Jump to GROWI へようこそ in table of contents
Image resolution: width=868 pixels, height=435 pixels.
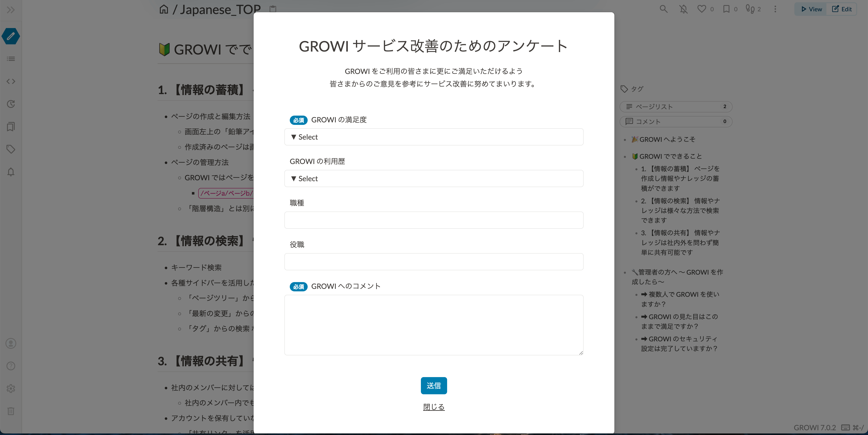click(663, 139)
